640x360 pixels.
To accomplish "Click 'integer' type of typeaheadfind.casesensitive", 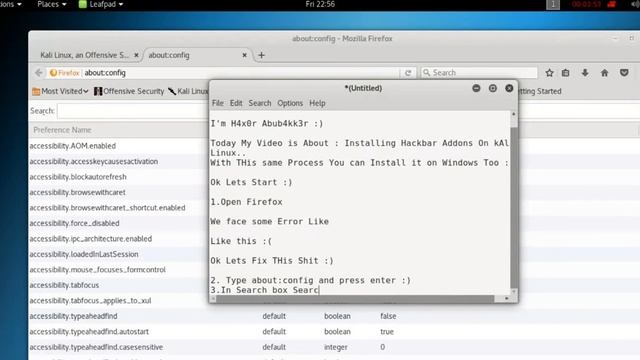I will [336, 347].
